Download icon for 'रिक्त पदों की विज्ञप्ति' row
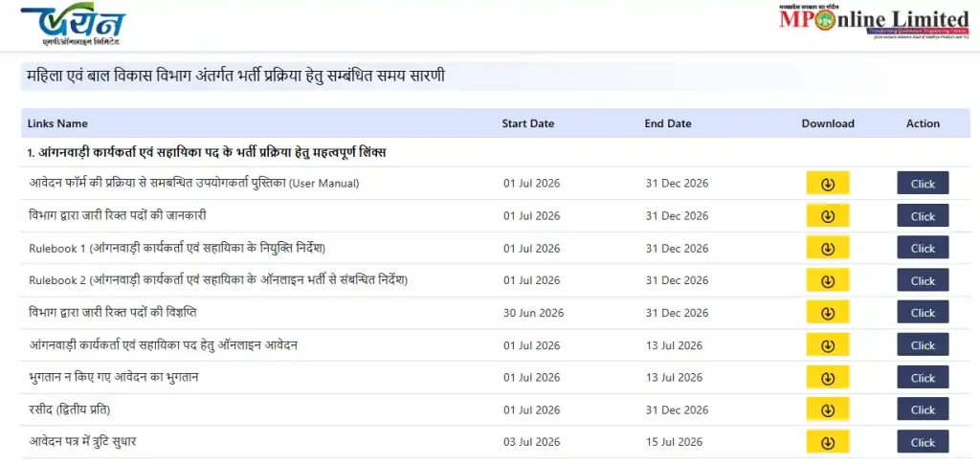The width and height of the screenshot is (980, 464). pyautogui.click(x=828, y=313)
